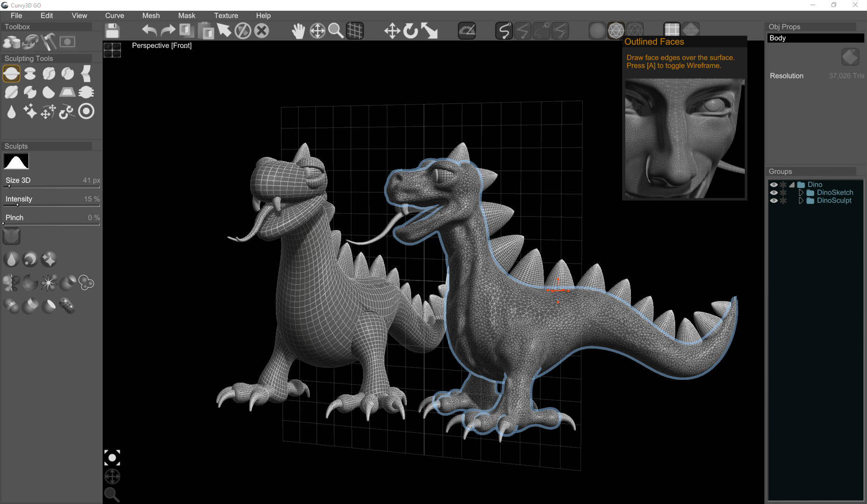Viewport: 867px width, 504px height.
Task: Click the Intensity slider track
Action: tap(51, 205)
